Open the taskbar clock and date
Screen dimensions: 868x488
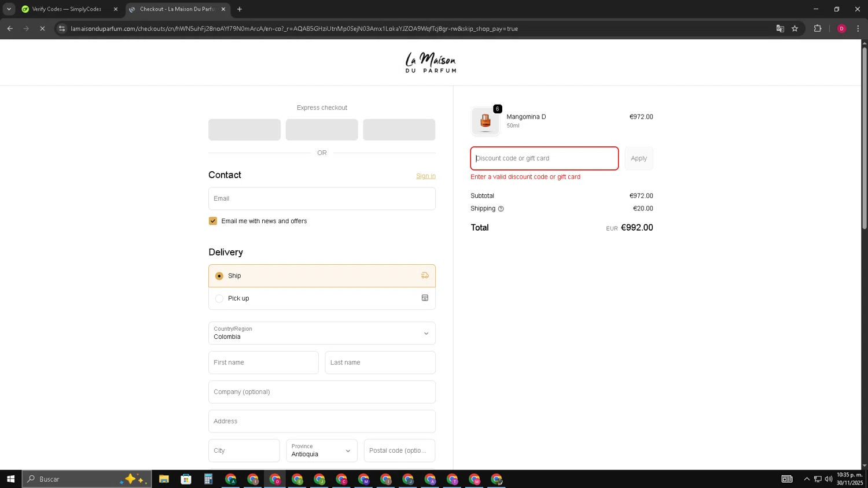[x=849, y=479]
